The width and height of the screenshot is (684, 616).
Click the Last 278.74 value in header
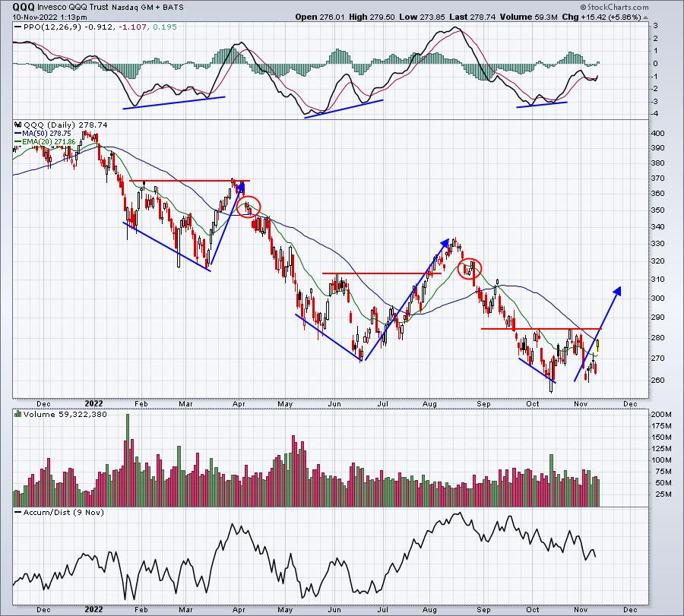point(473,17)
